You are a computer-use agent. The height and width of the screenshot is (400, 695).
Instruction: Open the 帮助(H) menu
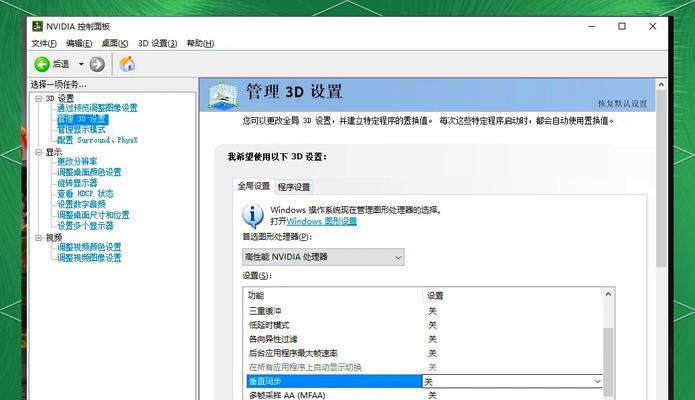pyautogui.click(x=200, y=43)
